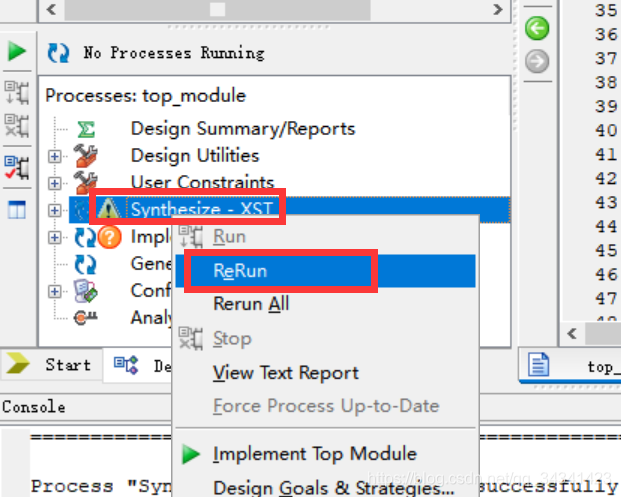Image resolution: width=621 pixels, height=497 pixels.
Task: Click the orange question mark status icon
Action: click(x=109, y=237)
